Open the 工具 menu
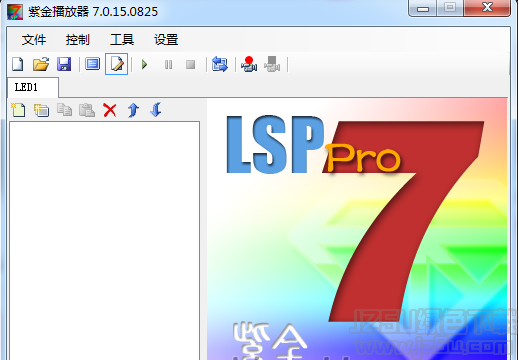 tap(122, 40)
